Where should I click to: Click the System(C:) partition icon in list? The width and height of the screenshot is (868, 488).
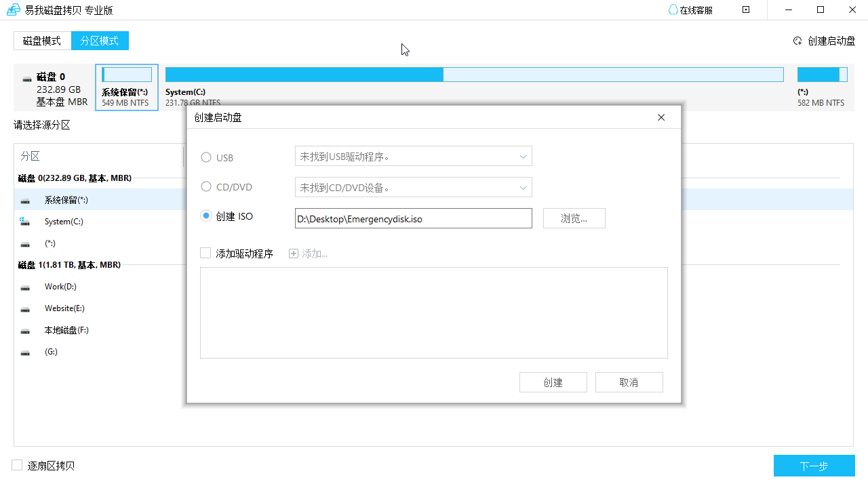coord(24,221)
